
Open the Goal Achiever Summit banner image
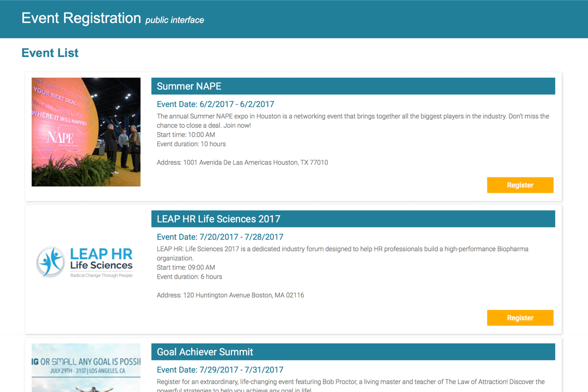(x=86, y=367)
